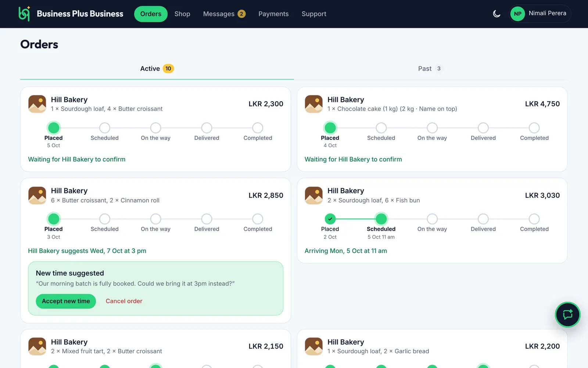Click the LKR 2,150 order total

click(x=266, y=346)
